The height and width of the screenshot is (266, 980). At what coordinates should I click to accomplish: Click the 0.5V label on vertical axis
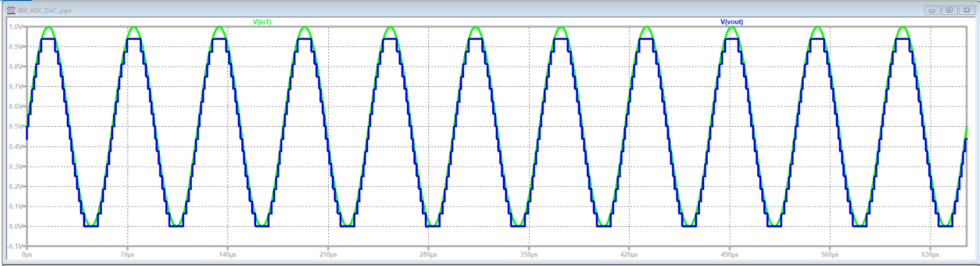(15, 127)
